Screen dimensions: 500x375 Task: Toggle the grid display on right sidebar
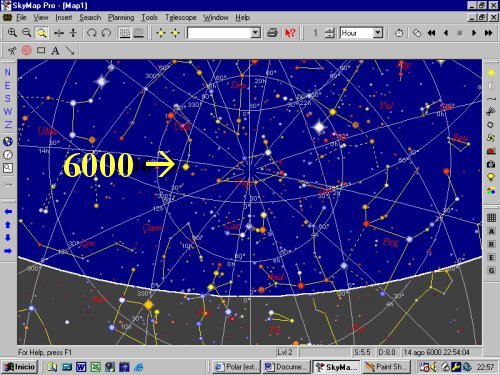click(491, 218)
